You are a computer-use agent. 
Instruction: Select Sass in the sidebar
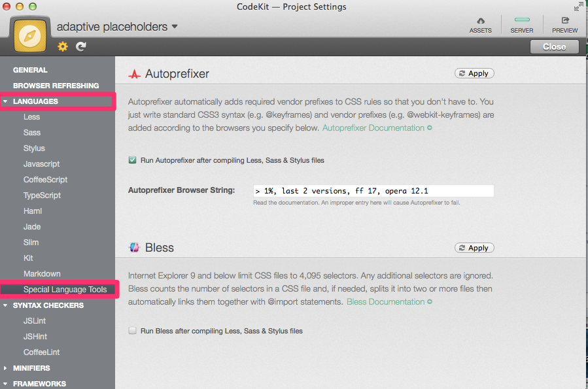tap(32, 133)
